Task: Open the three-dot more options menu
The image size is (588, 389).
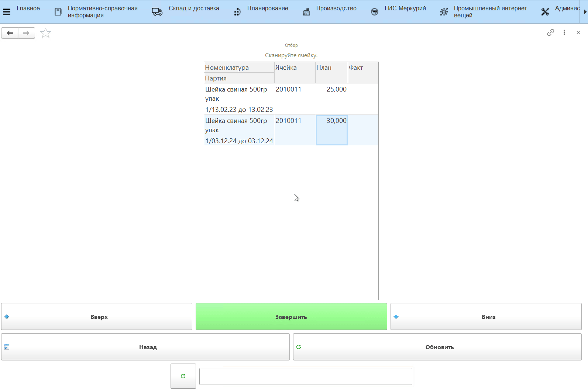Action: pyautogui.click(x=564, y=32)
